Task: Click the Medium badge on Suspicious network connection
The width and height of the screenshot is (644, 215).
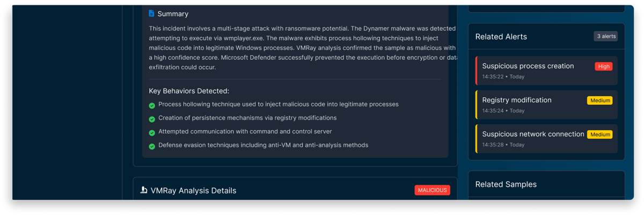Action: (599, 134)
